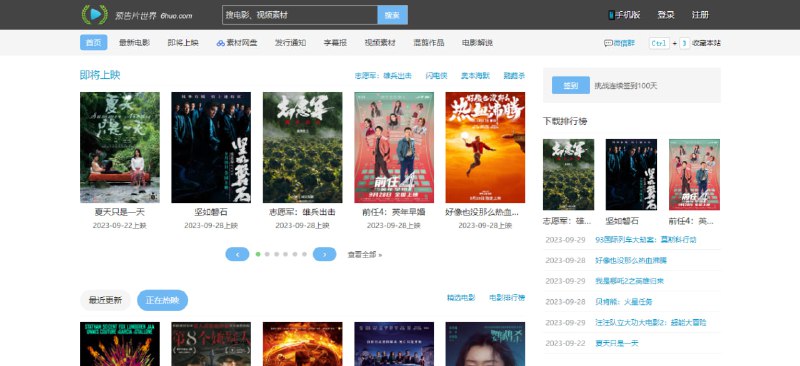Open 汪汪队立大功大电影2 ranking link
The width and height of the screenshot is (800, 366).
[651, 323]
